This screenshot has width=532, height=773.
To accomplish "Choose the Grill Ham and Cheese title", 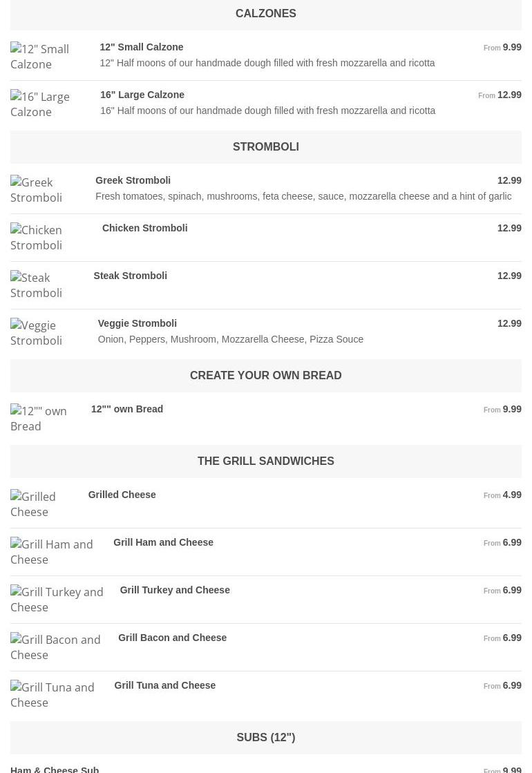I will [x=163, y=542].
